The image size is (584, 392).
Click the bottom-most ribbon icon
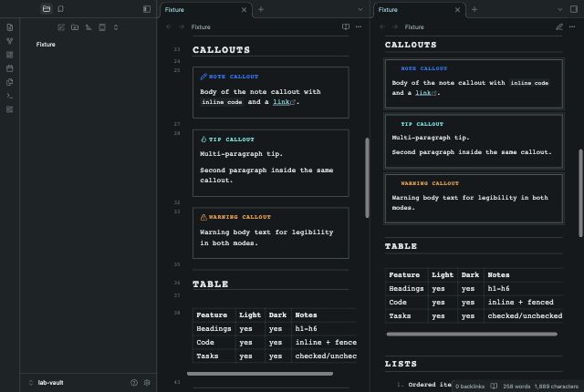tap(10, 109)
